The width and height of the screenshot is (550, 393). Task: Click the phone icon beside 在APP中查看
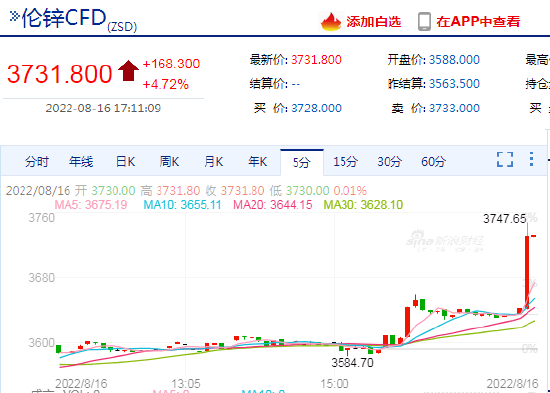pyautogui.click(x=424, y=21)
